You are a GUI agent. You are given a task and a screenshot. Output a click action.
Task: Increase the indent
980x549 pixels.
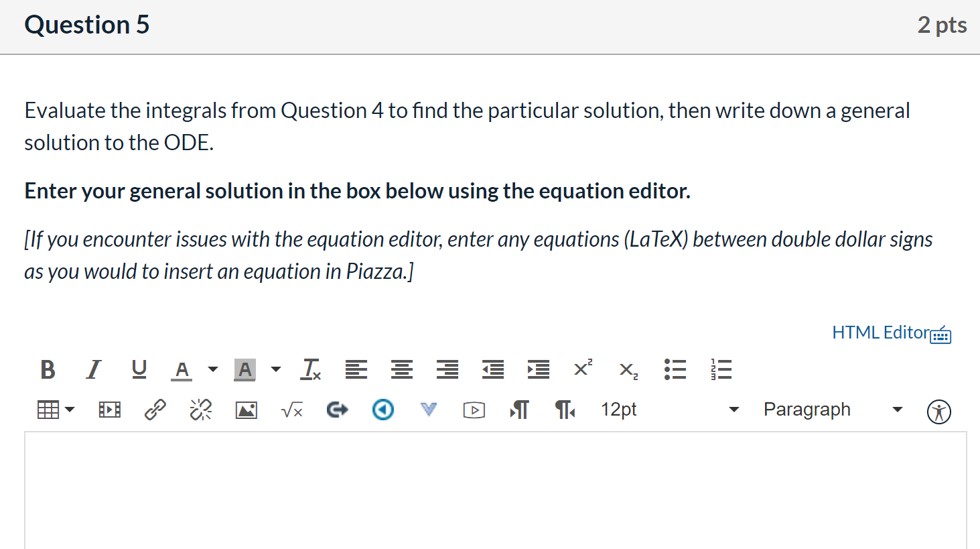pyautogui.click(x=538, y=369)
